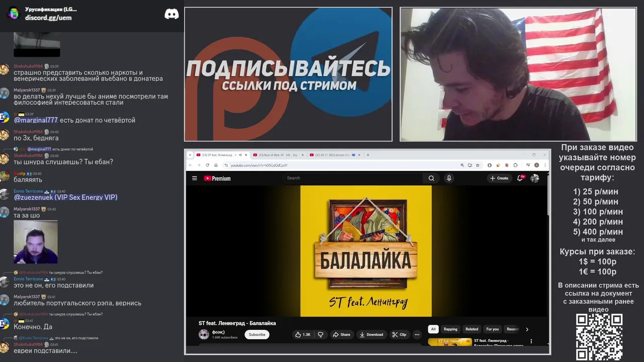
Task: Click message 'Конечно. Да'
Action: [x=33, y=327]
